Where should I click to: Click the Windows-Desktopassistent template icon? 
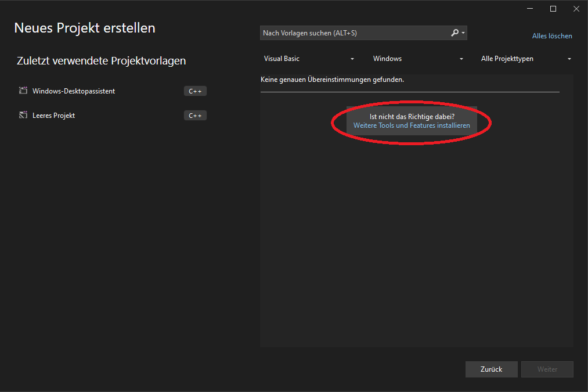click(23, 91)
